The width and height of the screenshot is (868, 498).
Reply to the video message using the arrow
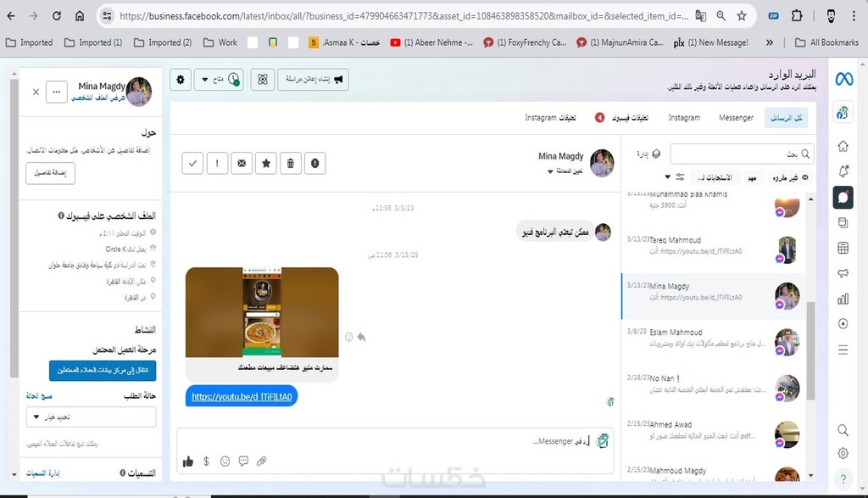(x=361, y=337)
